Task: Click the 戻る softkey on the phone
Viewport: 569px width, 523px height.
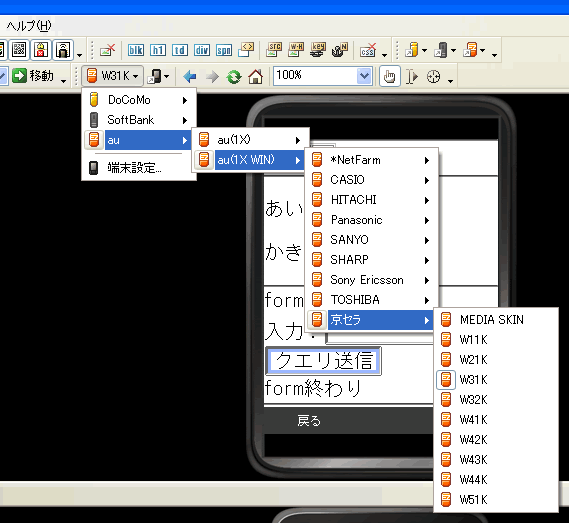Action: (x=309, y=420)
